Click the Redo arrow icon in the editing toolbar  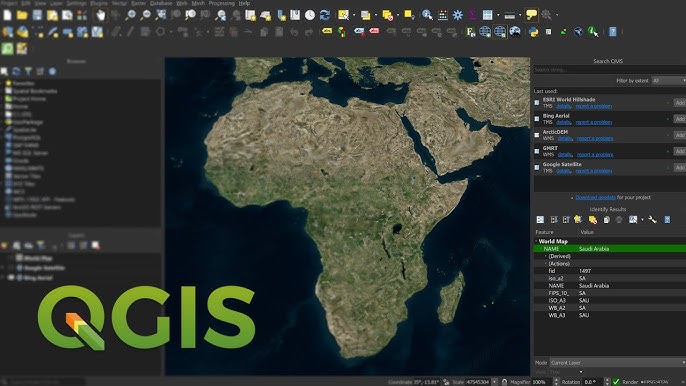(x=309, y=32)
